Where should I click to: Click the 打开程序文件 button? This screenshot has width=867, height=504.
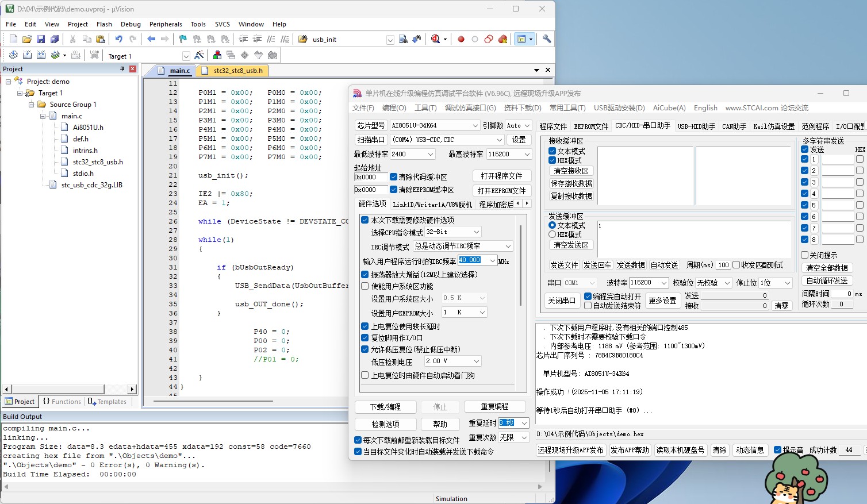501,175
